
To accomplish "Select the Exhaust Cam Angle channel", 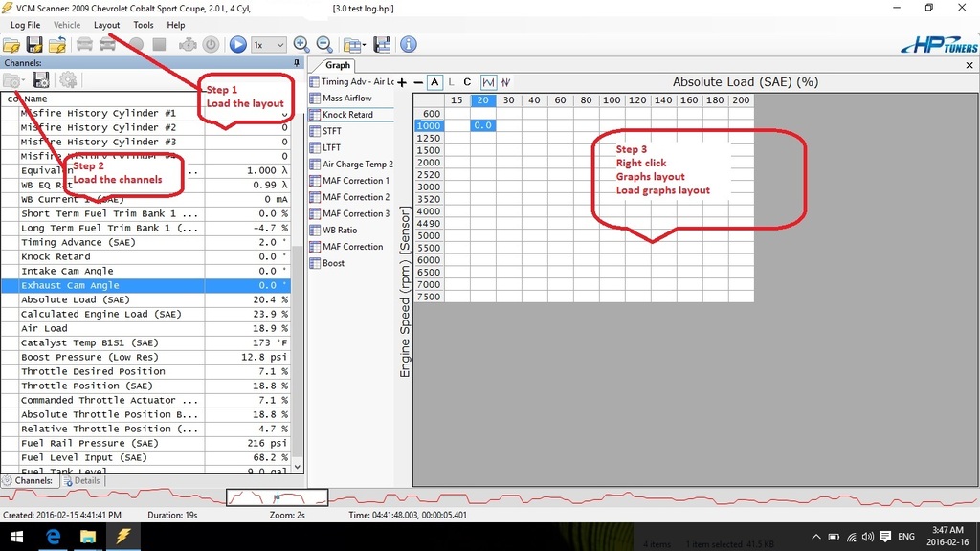I will point(146,285).
